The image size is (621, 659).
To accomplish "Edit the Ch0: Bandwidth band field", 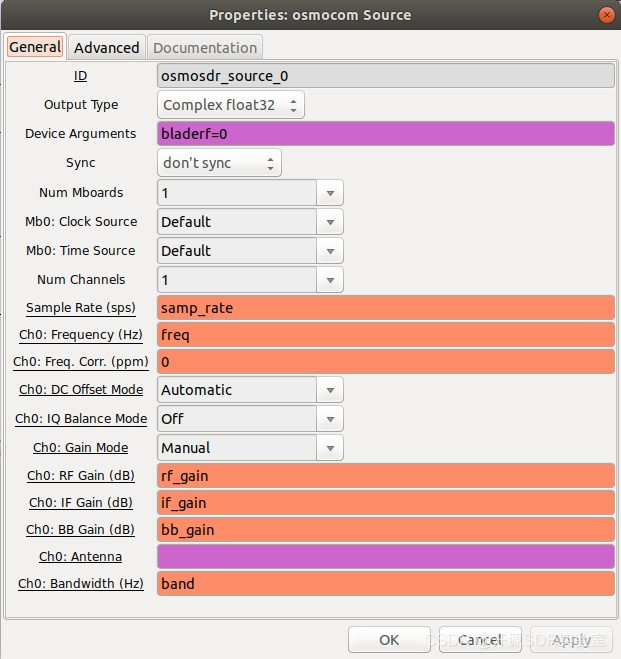I will pos(386,584).
